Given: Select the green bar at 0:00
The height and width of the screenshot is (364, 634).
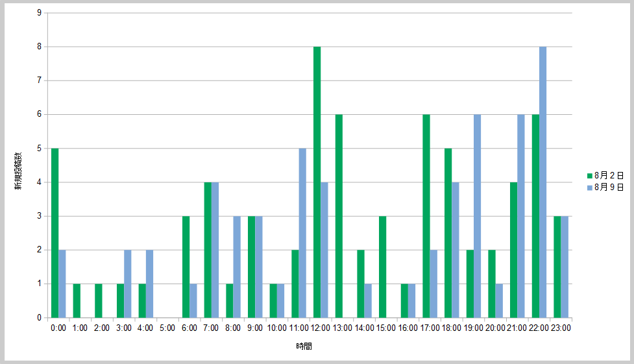Looking at the screenshot, I should pos(55,233).
